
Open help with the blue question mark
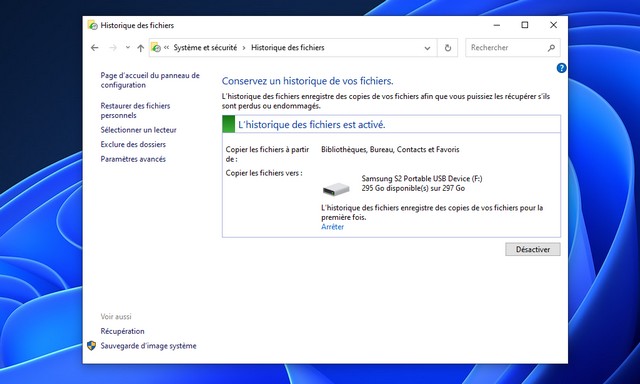(561, 68)
